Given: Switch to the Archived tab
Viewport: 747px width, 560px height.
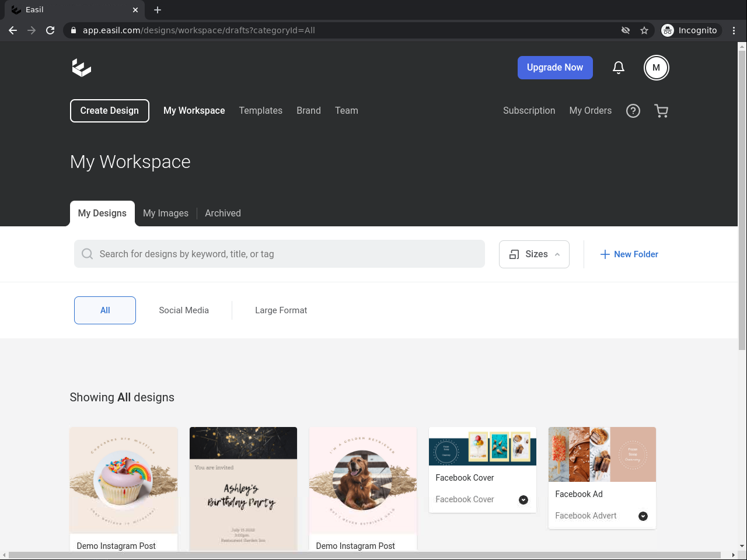Looking at the screenshot, I should click(x=223, y=213).
